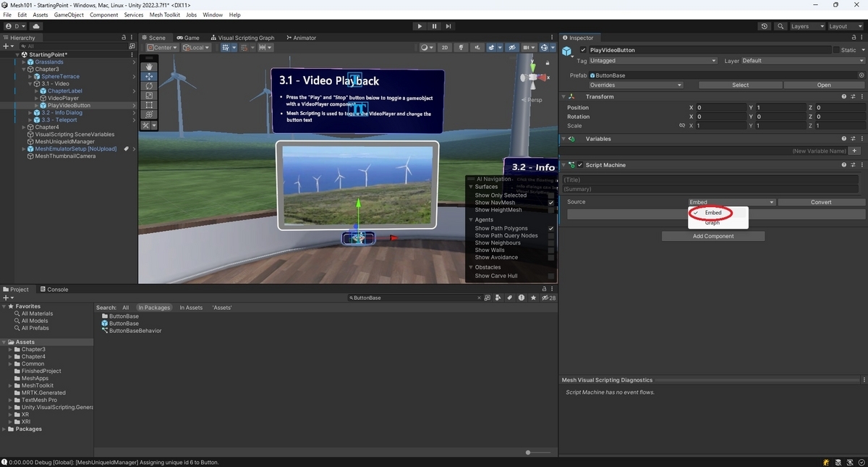This screenshot has width=868, height=467.
Task: Open the Layout dropdown
Action: (x=846, y=26)
